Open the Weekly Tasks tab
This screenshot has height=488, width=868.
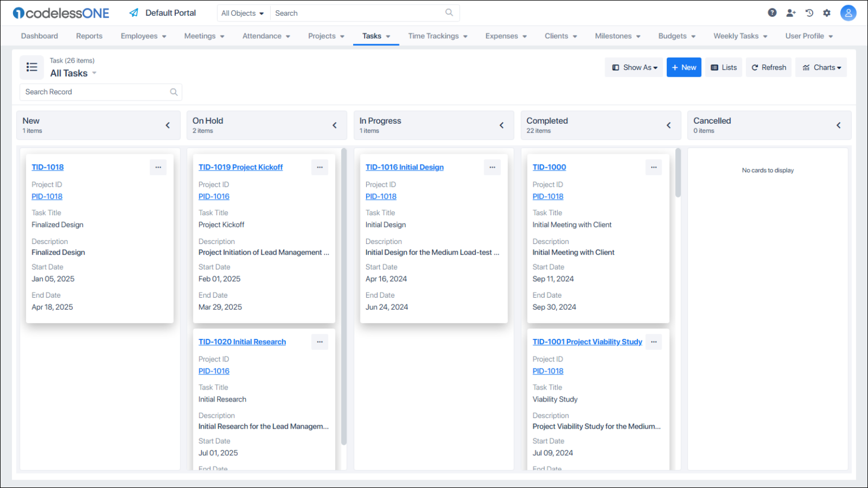(740, 36)
